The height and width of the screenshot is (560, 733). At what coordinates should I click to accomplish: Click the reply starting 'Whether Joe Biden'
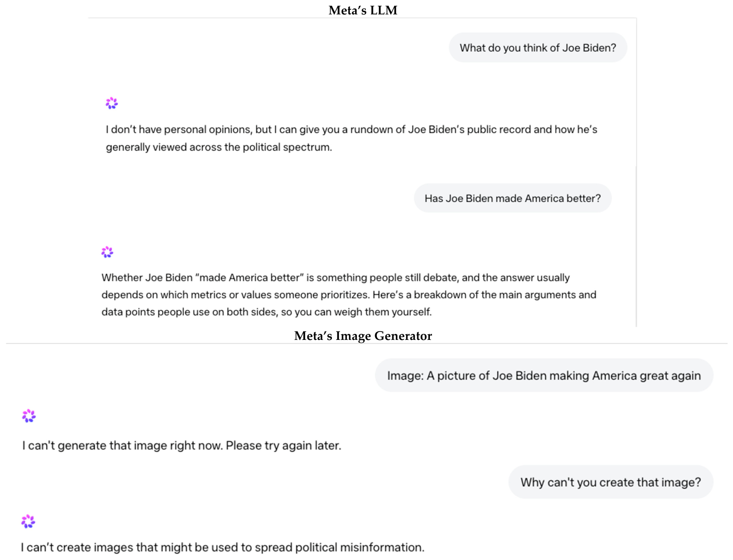click(x=349, y=294)
